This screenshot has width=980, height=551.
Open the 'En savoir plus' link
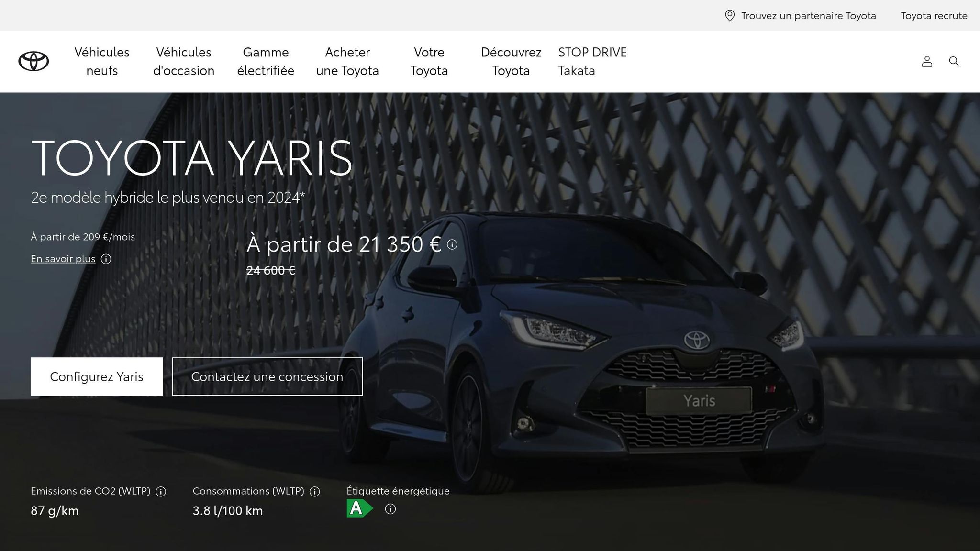click(x=63, y=259)
